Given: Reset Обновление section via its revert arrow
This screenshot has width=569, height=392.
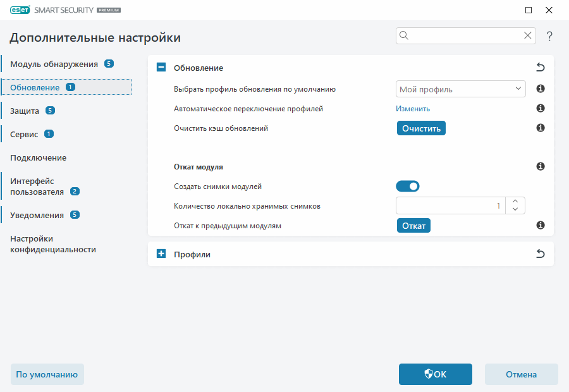Looking at the screenshot, I should point(541,68).
